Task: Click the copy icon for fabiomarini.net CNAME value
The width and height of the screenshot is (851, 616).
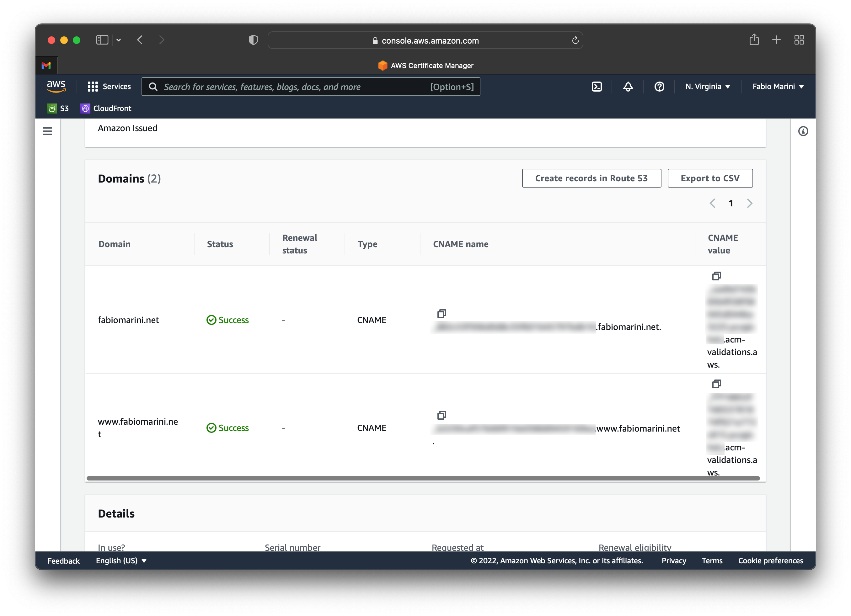Action: point(716,276)
